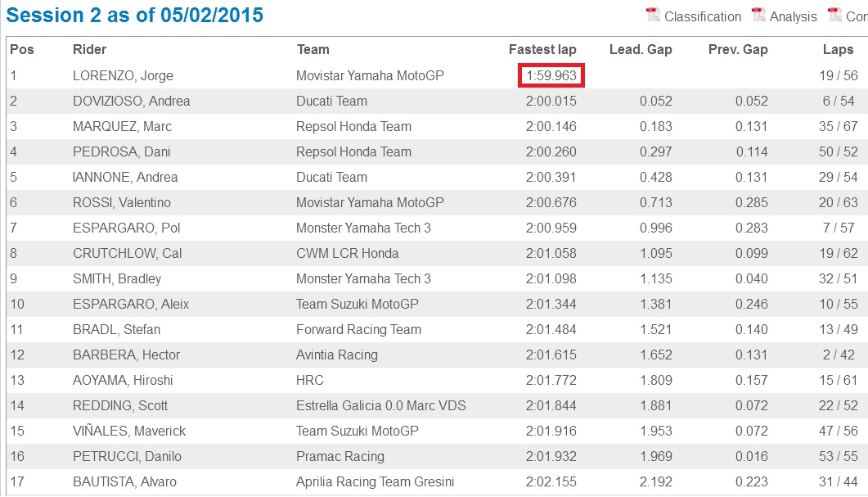Click the Lead. Gap column header
The height and width of the screenshot is (497, 868).
pyautogui.click(x=641, y=49)
